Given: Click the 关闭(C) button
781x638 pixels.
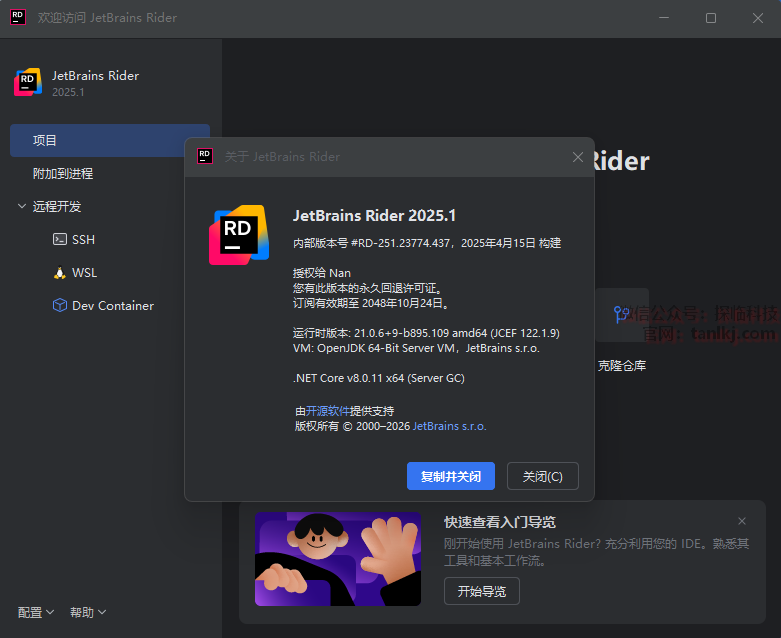Looking at the screenshot, I should click(x=543, y=476).
